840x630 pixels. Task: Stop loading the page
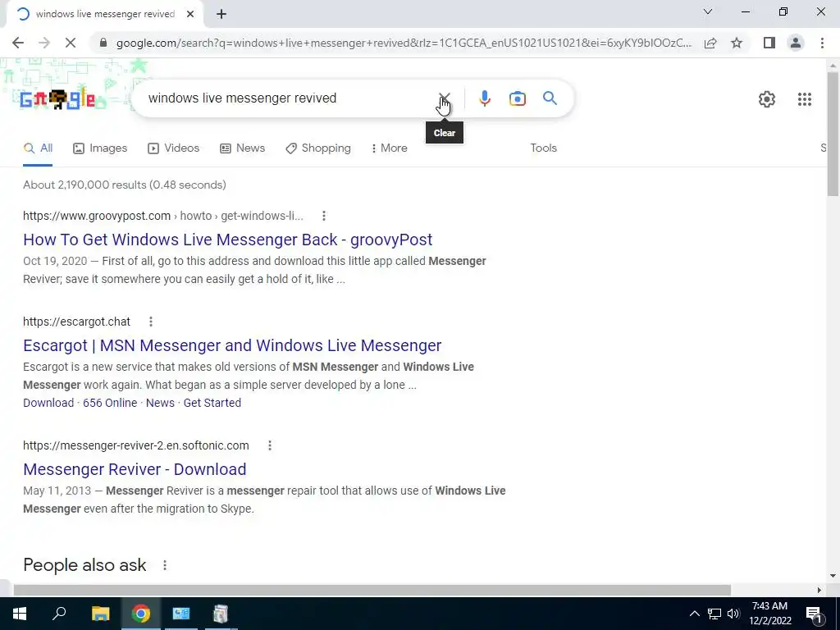(71, 43)
